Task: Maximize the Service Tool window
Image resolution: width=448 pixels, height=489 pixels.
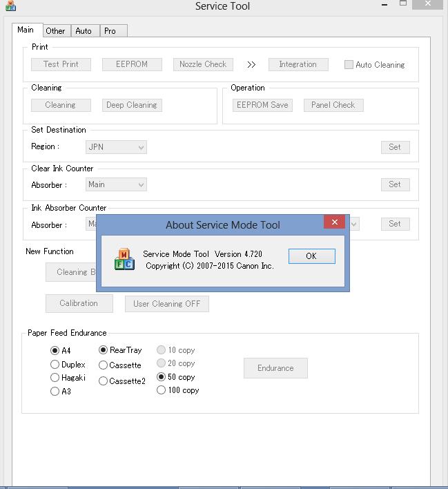Action: [x=403, y=3]
